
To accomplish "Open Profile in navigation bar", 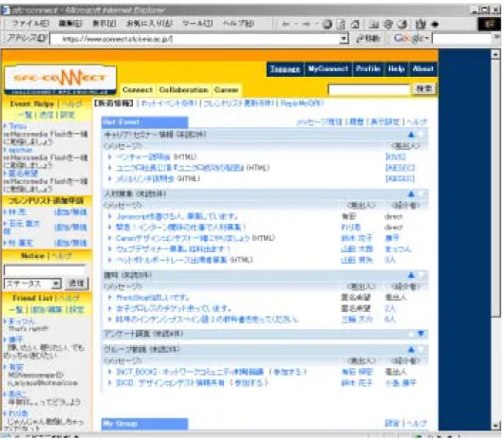I will pyautogui.click(x=368, y=69).
